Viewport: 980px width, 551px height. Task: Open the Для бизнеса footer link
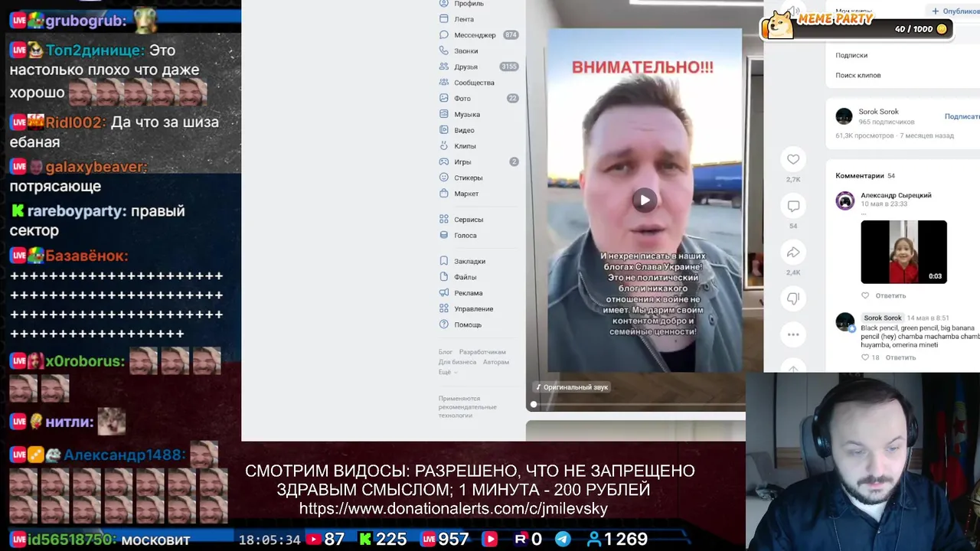(x=457, y=362)
